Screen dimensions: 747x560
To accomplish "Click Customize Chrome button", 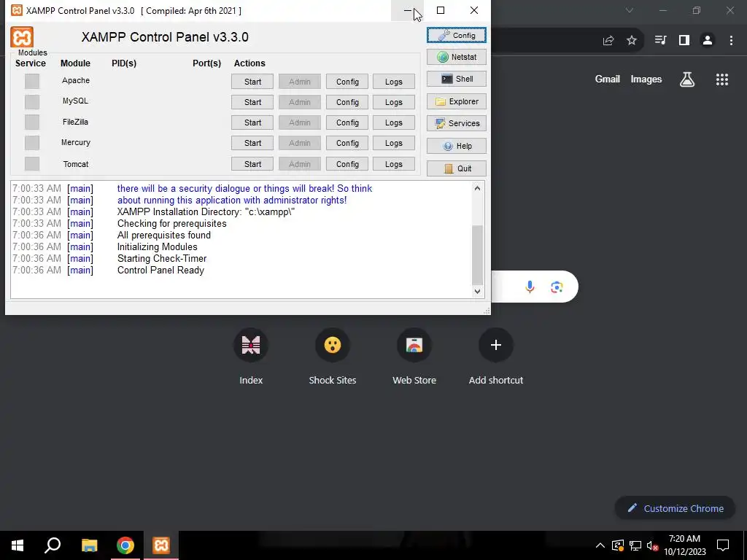I will point(675,508).
